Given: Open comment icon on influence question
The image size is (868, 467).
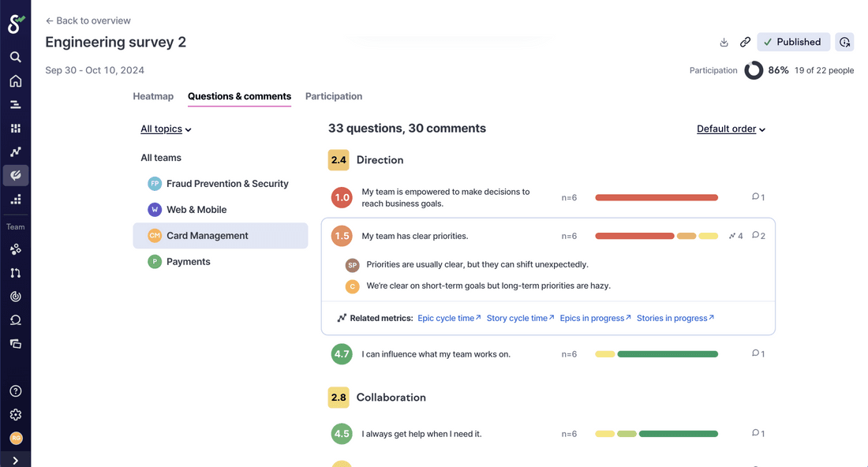Looking at the screenshot, I should [x=758, y=354].
